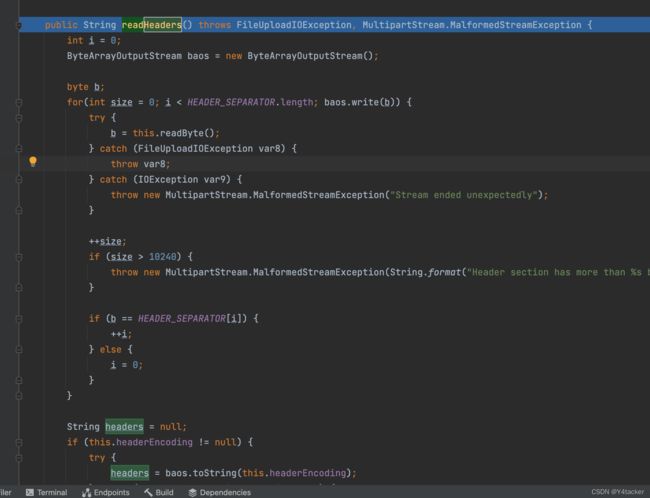650x498 pixels.
Task: Click HEADER_SEPARATOR.length in the for loop
Action: click(x=250, y=102)
